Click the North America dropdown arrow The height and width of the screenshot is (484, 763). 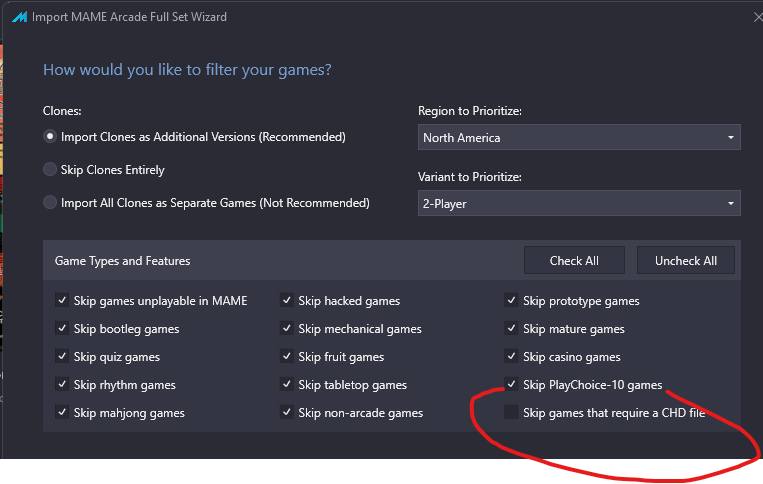[x=730, y=138]
